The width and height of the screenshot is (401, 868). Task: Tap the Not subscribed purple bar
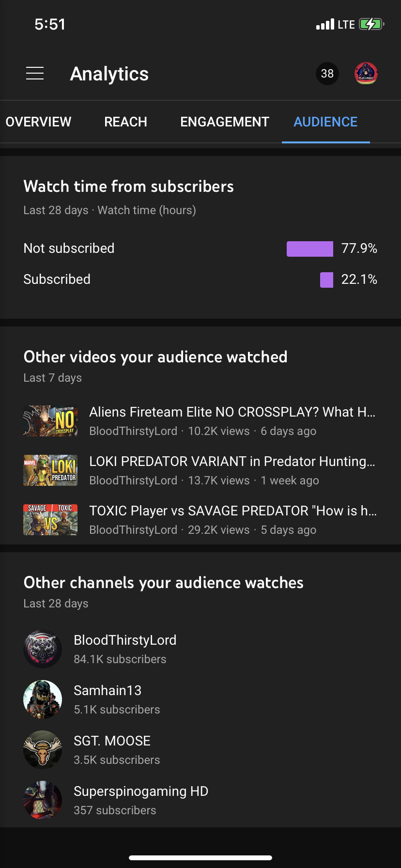[x=310, y=249]
